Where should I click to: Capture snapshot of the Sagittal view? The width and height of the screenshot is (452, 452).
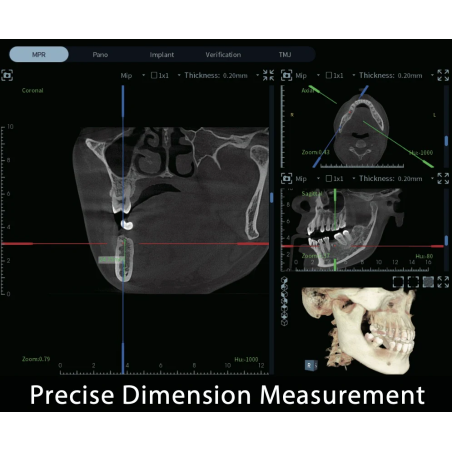click(x=286, y=179)
